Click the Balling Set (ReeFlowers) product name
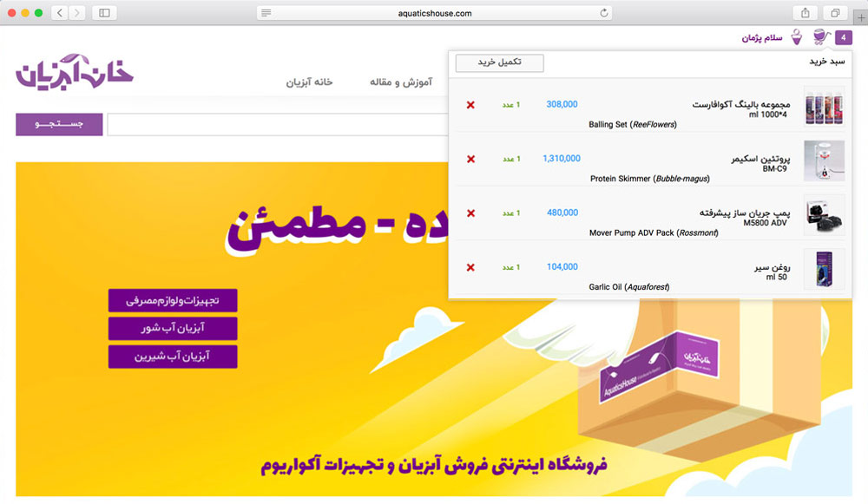Image resolution: width=868 pixels, height=504 pixels. (633, 124)
